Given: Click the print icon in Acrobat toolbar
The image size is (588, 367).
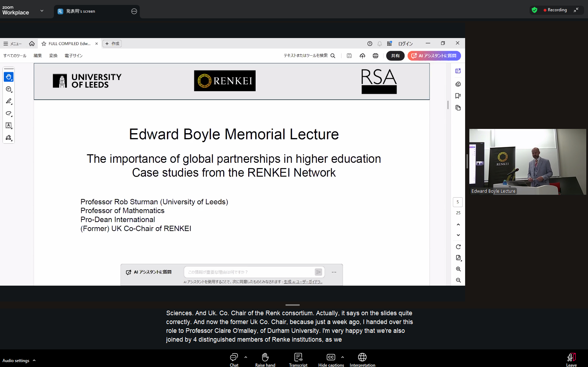Looking at the screenshot, I should pos(375,56).
